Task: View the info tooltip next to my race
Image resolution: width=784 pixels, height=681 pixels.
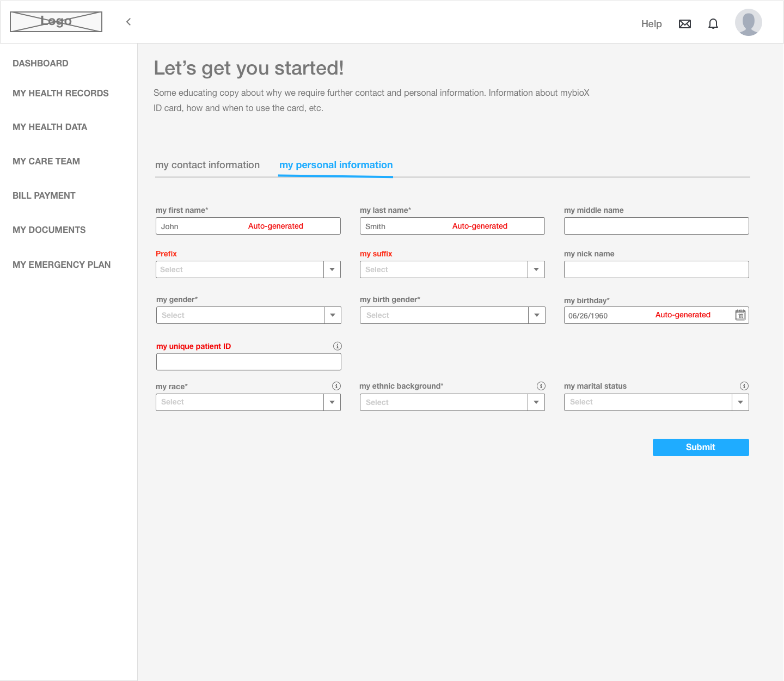Action: click(x=337, y=385)
